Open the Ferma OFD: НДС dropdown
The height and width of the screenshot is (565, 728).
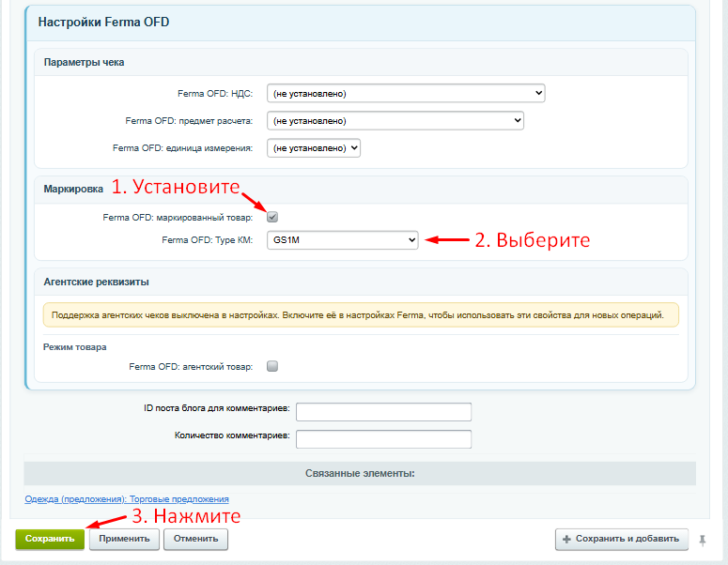pyautogui.click(x=406, y=93)
